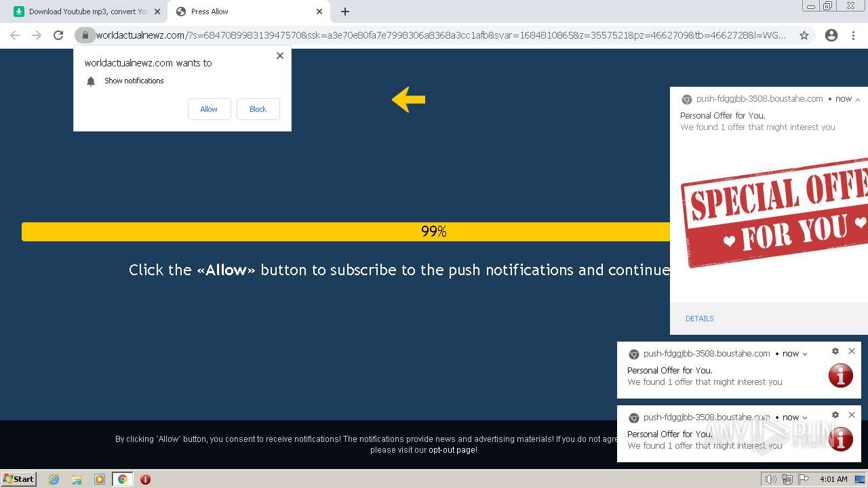Collapse the top expanded notification chevron
This screenshot has height=488, width=868.
pyautogui.click(x=857, y=100)
